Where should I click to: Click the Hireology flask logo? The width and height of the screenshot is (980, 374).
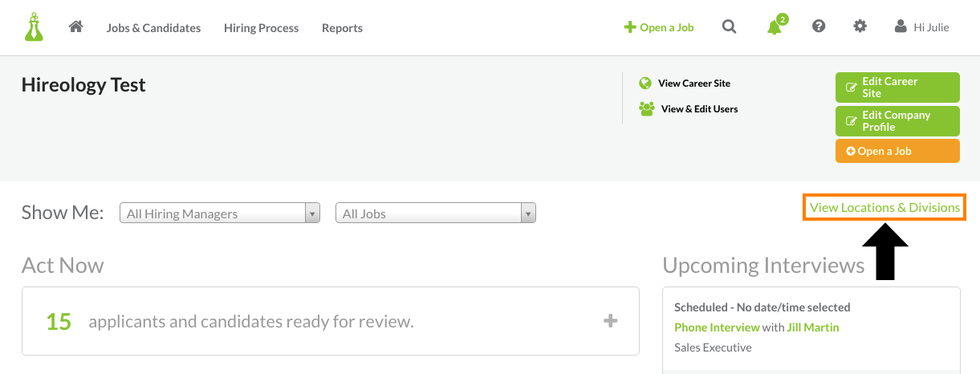tap(34, 27)
